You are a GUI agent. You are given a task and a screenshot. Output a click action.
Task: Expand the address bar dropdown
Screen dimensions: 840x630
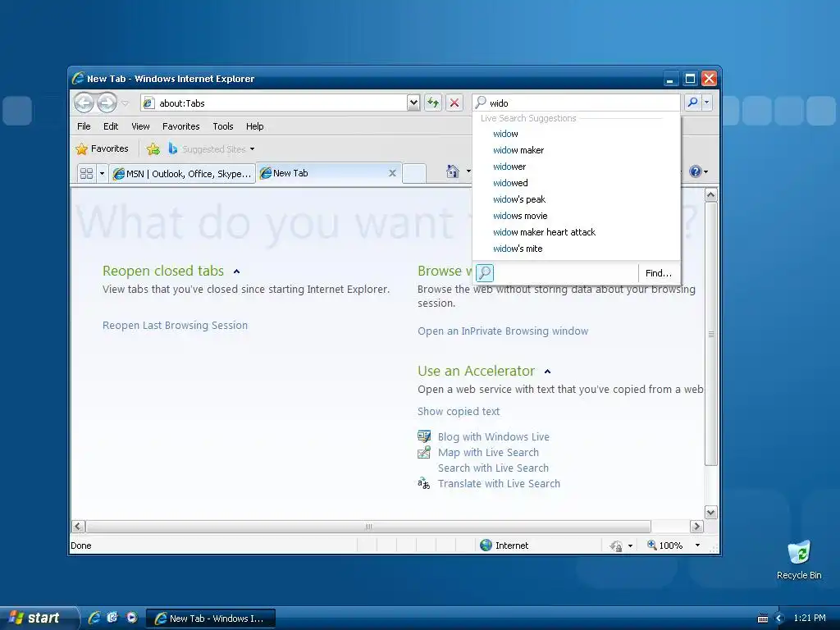(413, 103)
